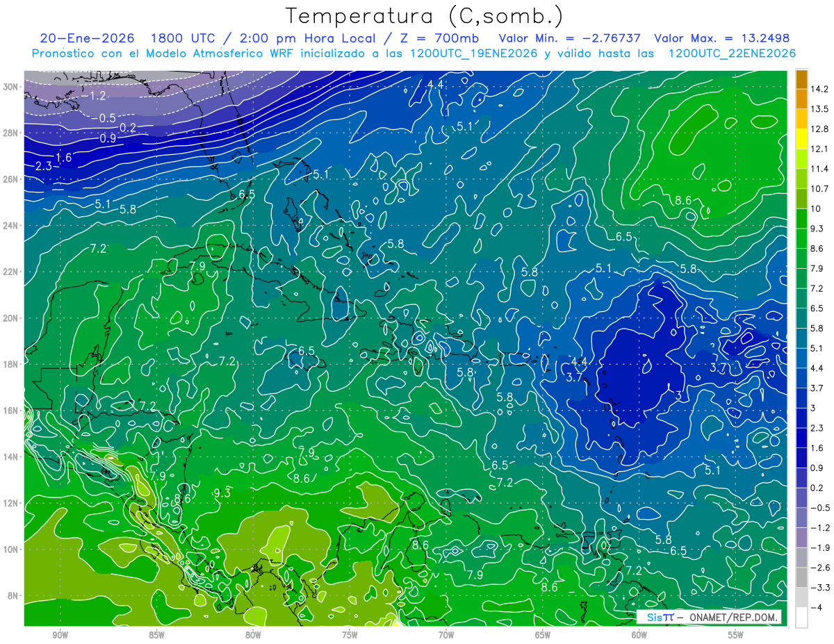The height and width of the screenshot is (644, 834).
Task: Click the "1200UTC_19ENE2026" initialization time text
Action: coord(473,53)
